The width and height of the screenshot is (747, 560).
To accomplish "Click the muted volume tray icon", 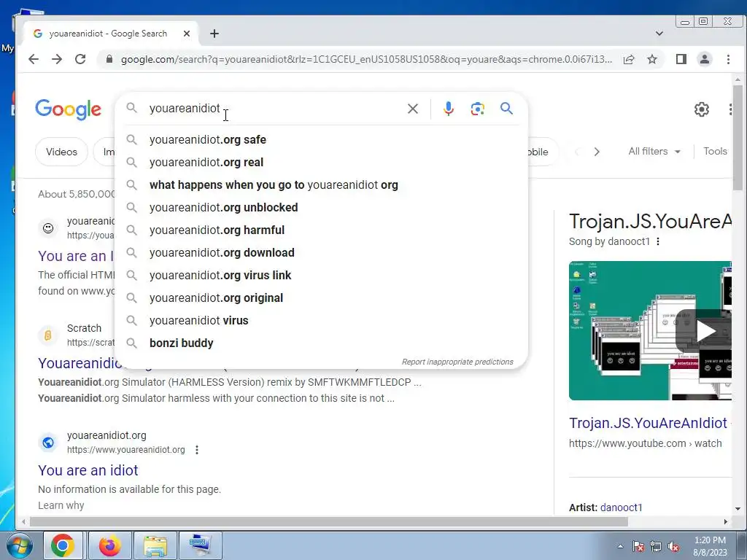I will tap(673, 547).
